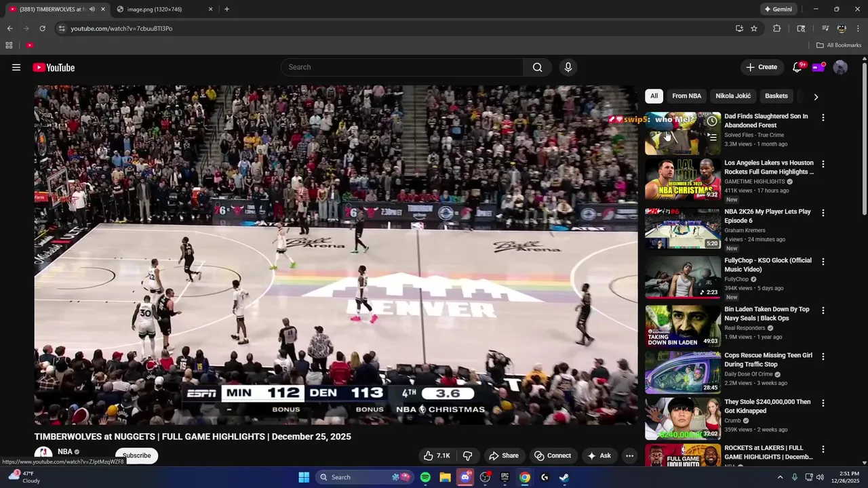868x488 pixels.
Task: Click the Windows taskbar search box
Action: (x=365, y=477)
